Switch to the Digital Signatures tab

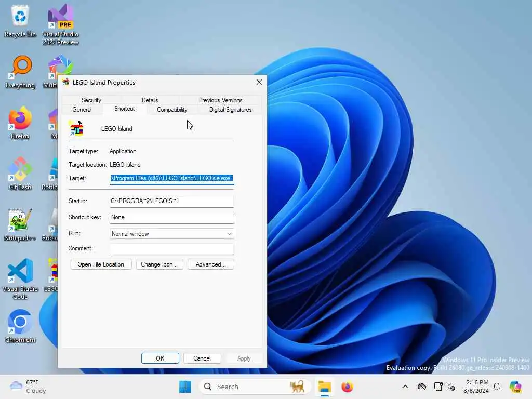(x=230, y=110)
